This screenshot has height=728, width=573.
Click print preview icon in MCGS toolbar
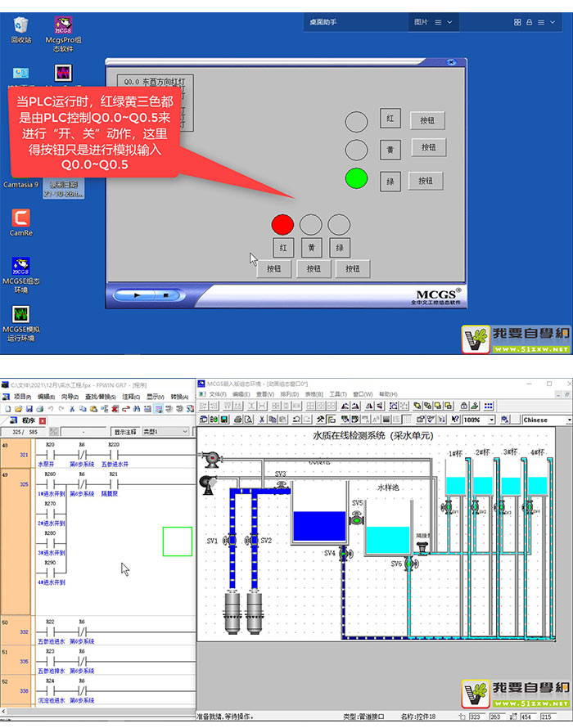click(249, 420)
